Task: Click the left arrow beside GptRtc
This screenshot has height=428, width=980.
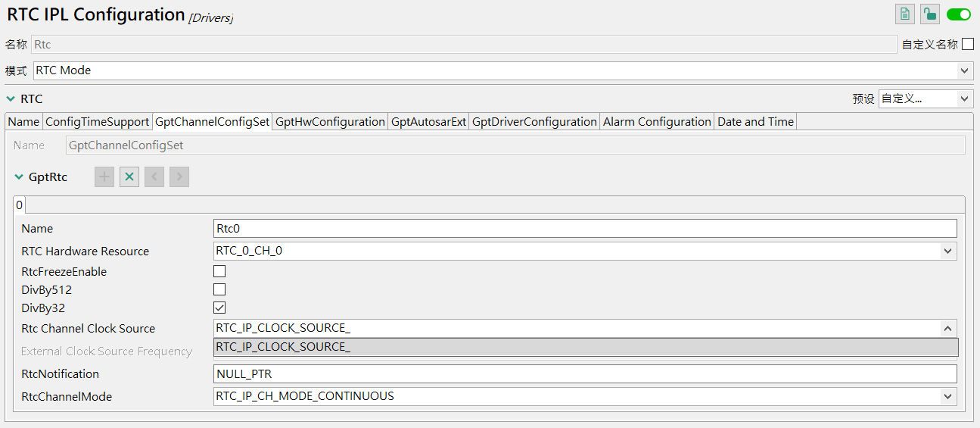Action: coord(154,177)
